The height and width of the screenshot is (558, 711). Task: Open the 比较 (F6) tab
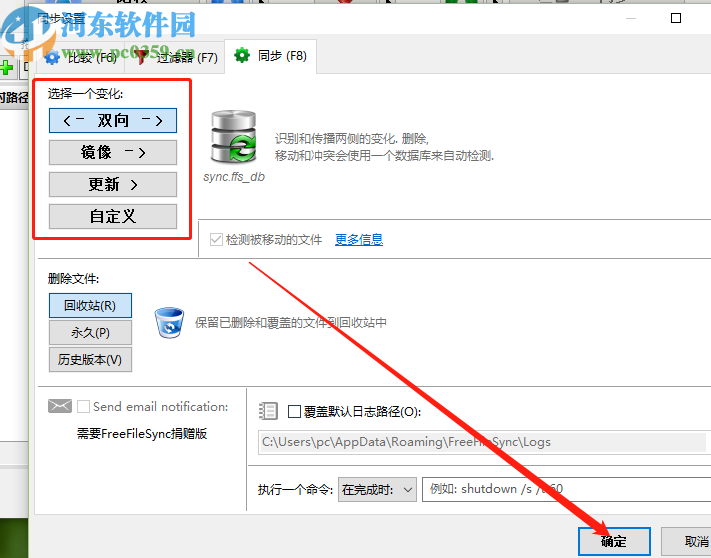click(80, 58)
